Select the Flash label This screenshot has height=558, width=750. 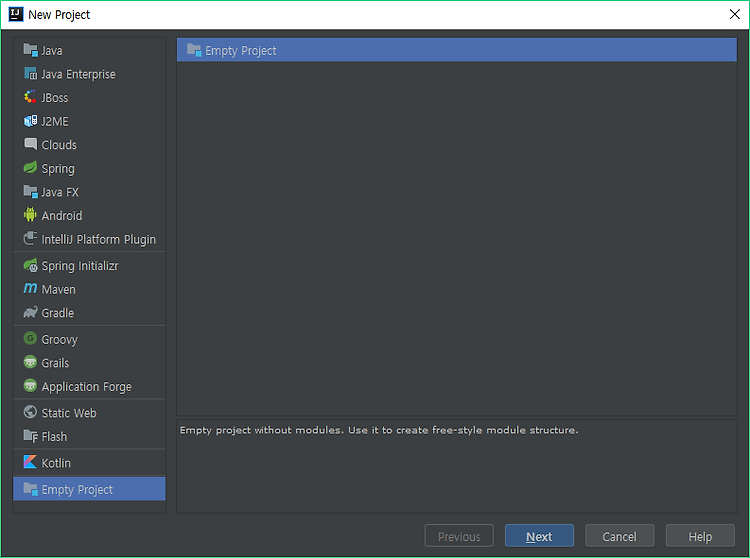[x=54, y=437]
